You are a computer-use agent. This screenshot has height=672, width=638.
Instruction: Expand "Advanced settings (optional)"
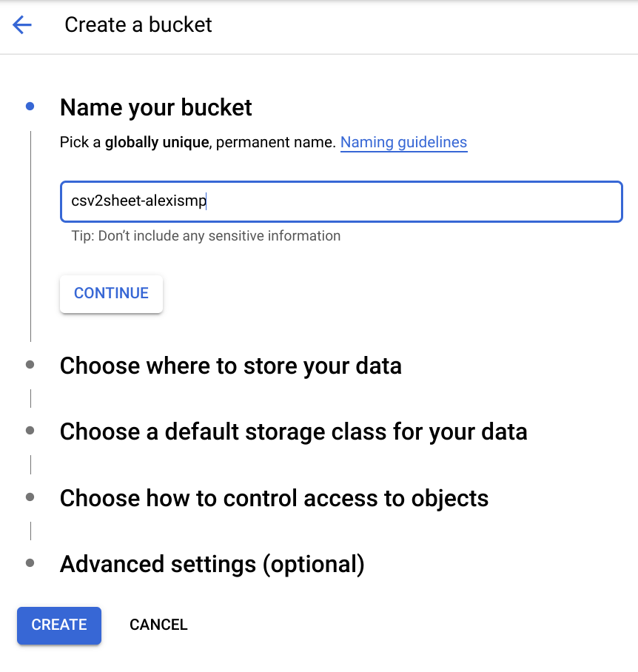(x=212, y=564)
